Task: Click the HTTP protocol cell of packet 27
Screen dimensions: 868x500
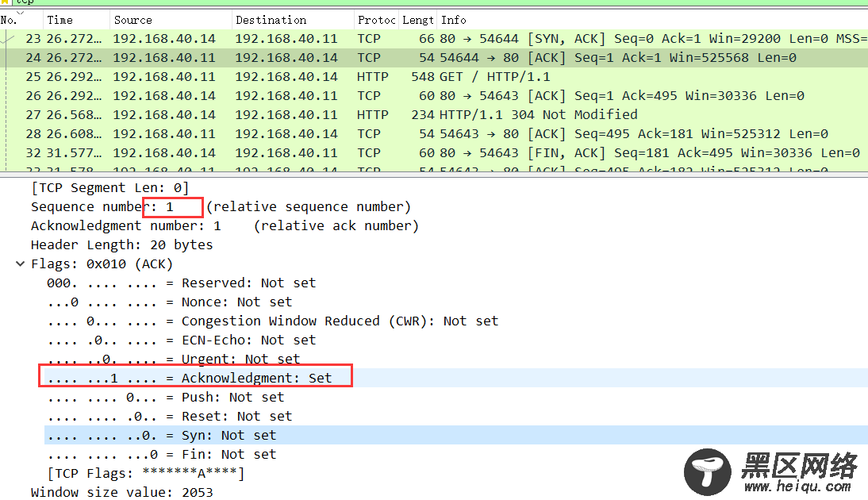Action: [x=373, y=115]
